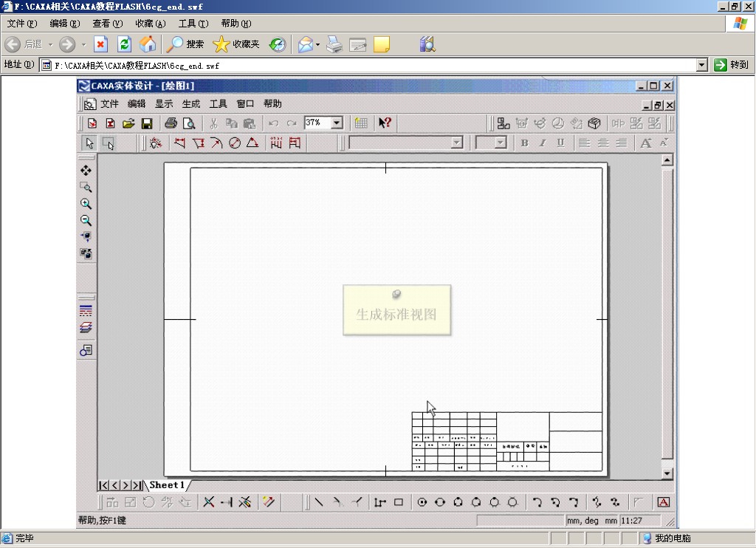Click the CAXA print icon
The width and height of the screenshot is (756, 548).
[171, 123]
